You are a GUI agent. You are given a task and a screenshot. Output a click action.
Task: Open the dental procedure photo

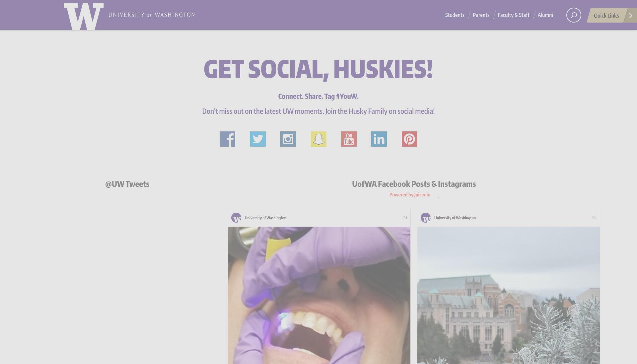coord(319,295)
